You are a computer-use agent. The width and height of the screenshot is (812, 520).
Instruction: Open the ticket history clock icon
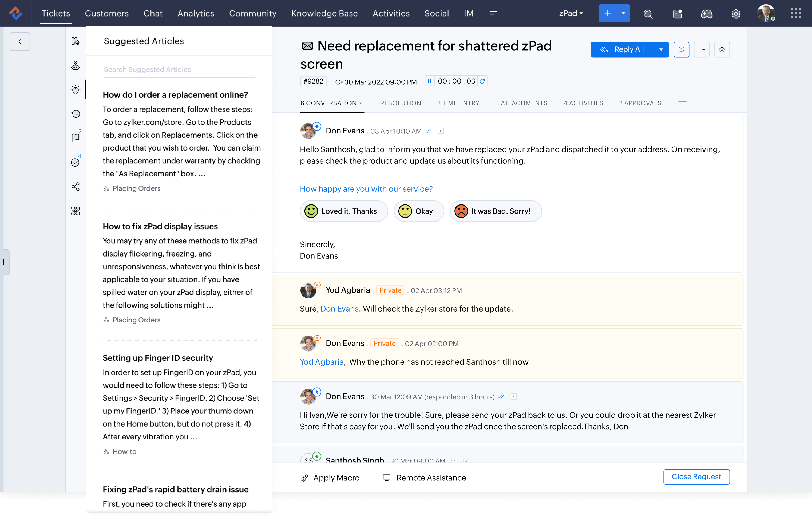point(76,114)
